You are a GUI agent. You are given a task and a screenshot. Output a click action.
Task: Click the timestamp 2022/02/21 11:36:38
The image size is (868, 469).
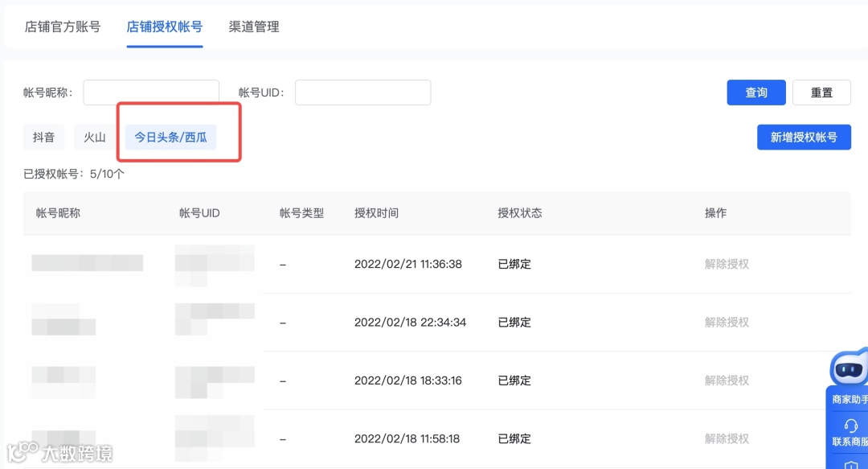pyautogui.click(x=408, y=264)
